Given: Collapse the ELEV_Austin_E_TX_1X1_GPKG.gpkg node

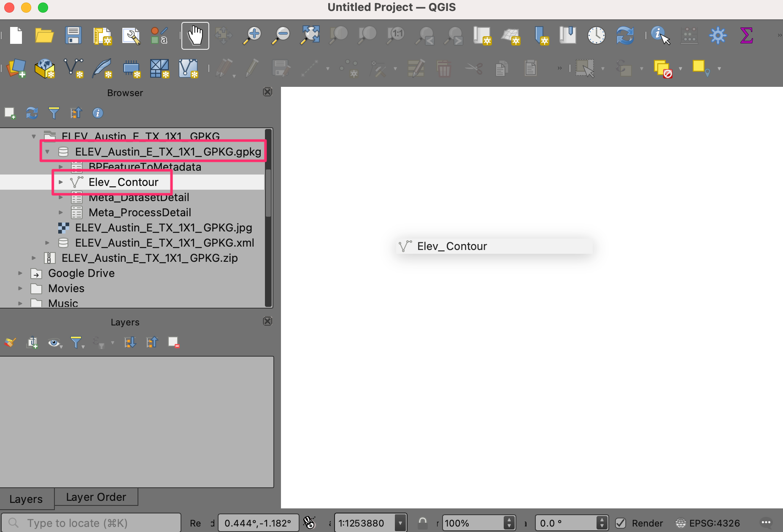Looking at the screenshot, I should (47, 152).
